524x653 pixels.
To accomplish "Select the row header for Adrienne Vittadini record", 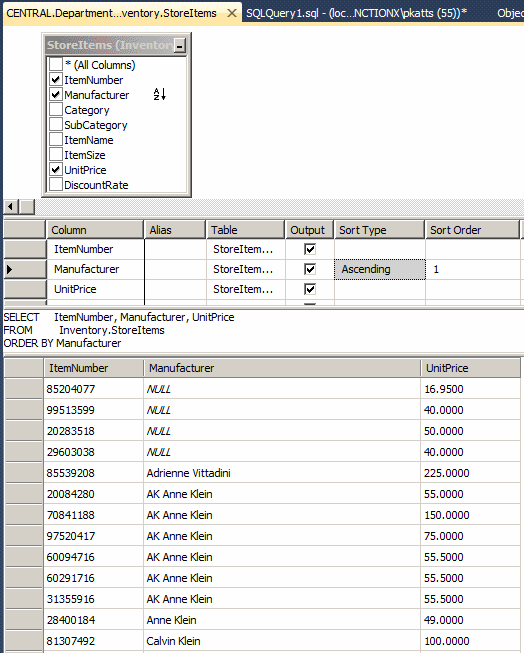I will [x=24, y=473].
